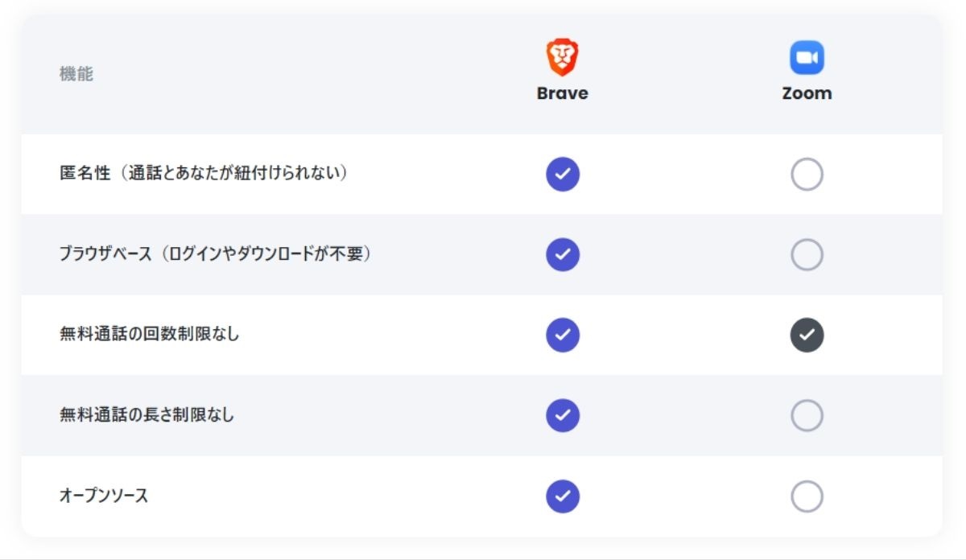Click Brave checkmark for オープンソース row
966x560 pixels.
pyautogui.click(x=563, y=496)
